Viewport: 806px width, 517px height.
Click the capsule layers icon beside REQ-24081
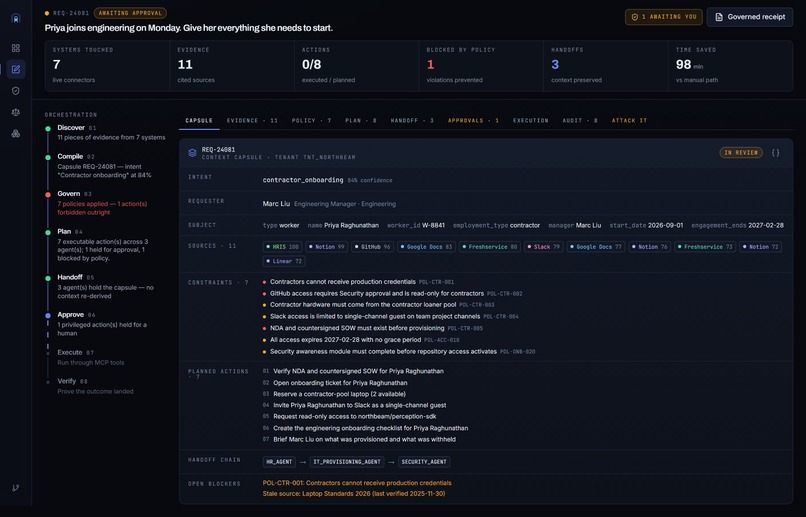pos(192,153)
